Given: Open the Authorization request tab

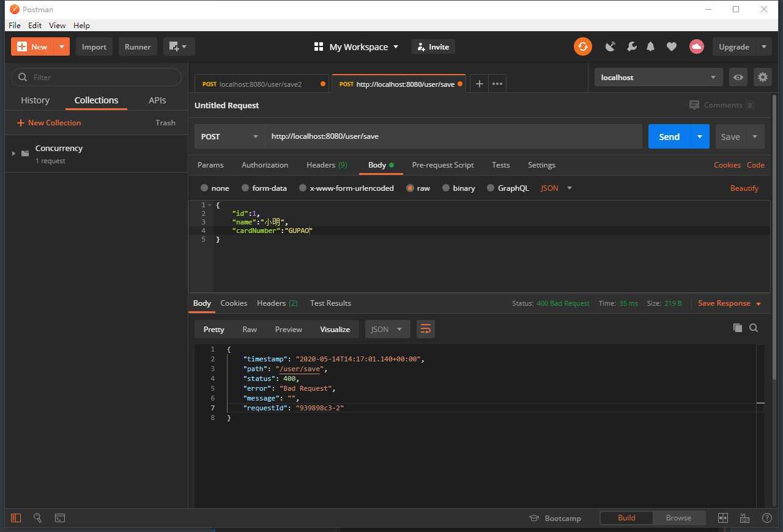Looking at the screenshot, I should (265, 165).
